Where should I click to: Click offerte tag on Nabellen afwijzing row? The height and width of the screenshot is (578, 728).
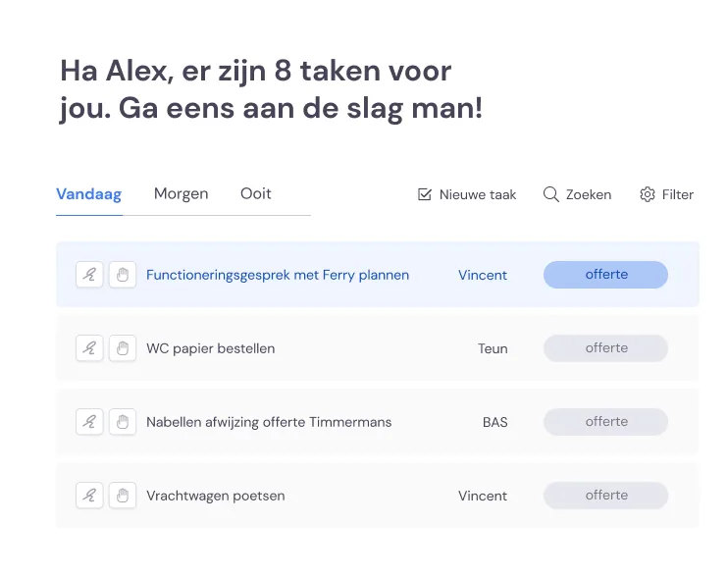pos(606,422)
